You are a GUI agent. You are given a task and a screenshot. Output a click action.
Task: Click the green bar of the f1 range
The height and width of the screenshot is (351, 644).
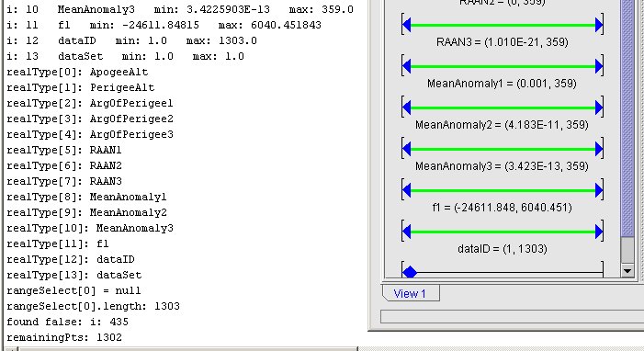tap(503, 190)
